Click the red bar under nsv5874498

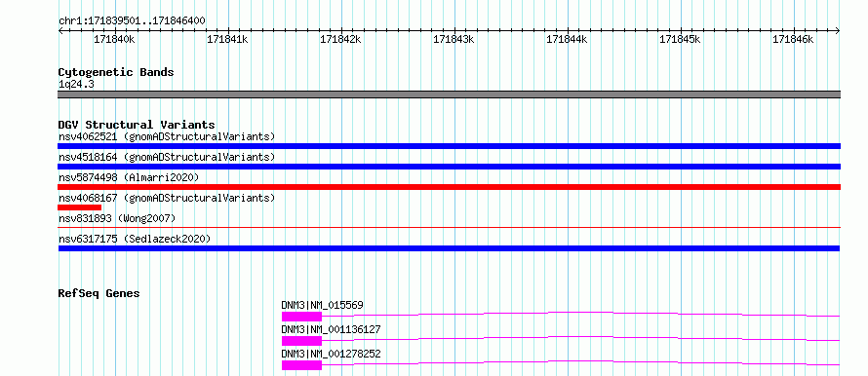click(449, 187)
